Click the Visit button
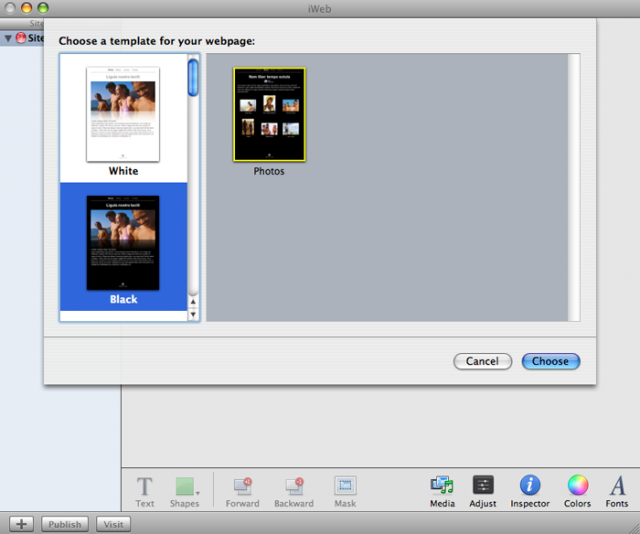The width and height of the screenshot is (640, 534). (x=113, y=524)
